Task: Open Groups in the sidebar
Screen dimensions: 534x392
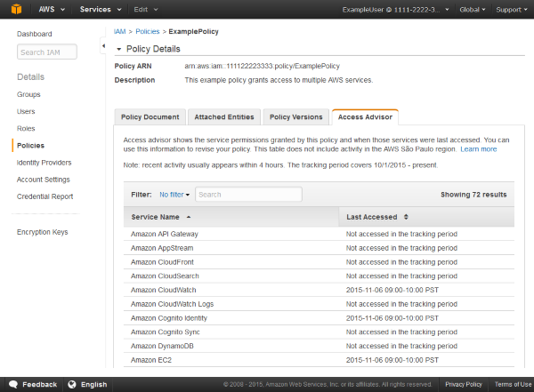Action: coord(28,94)
